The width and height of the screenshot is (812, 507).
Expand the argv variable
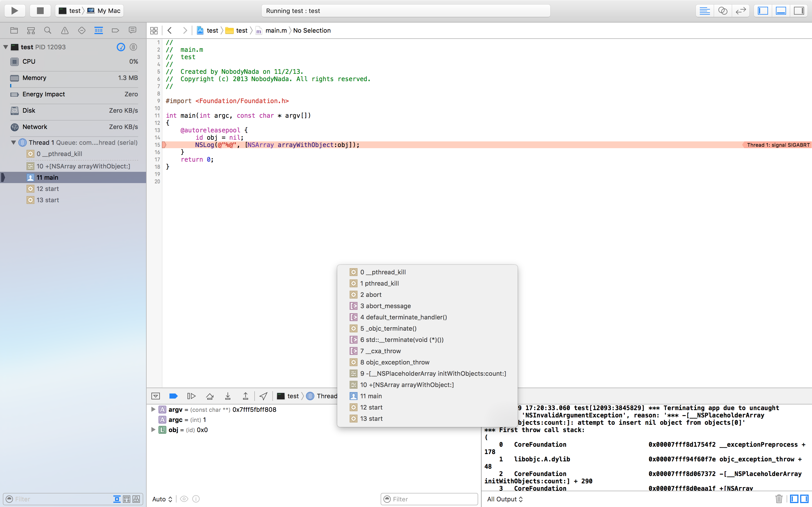153,410
